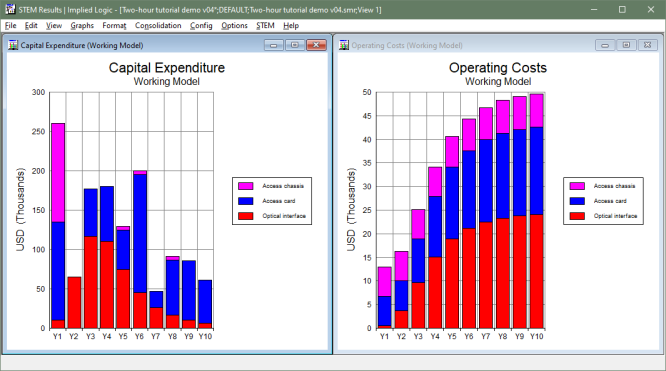
Task: Maximize the Capital Expenditure chart window
Action: point(295,45)
